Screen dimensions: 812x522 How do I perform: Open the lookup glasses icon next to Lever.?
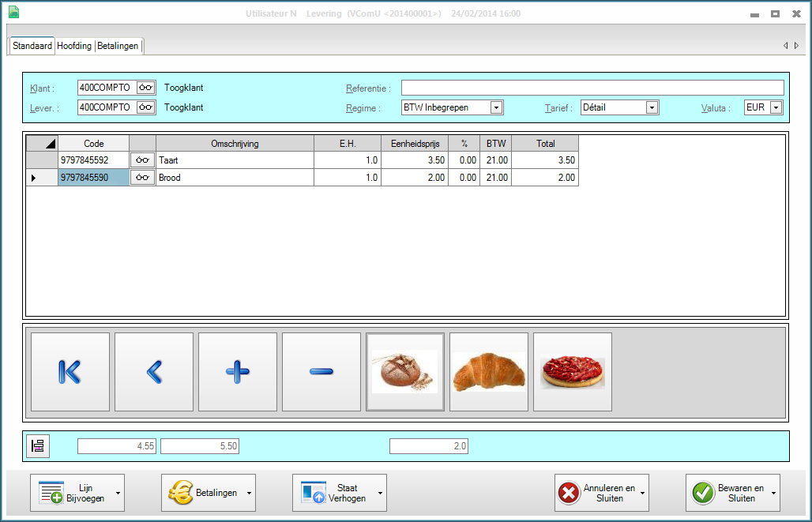point(145,107)
